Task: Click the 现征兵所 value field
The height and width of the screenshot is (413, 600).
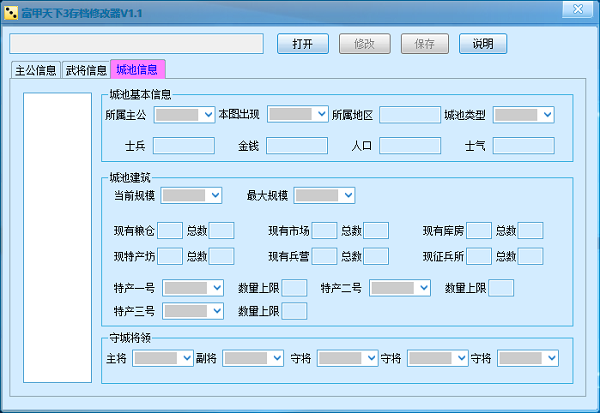Action: pyautogui.click(x=479, y=256)
